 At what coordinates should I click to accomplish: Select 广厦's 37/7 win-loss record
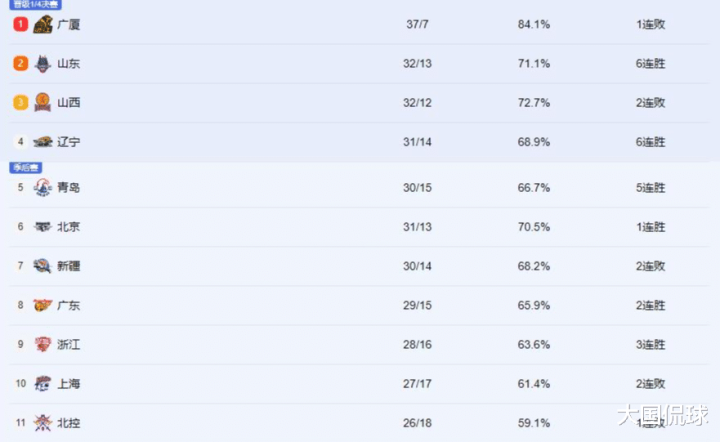pyautogui.click(x=417, y=24)
